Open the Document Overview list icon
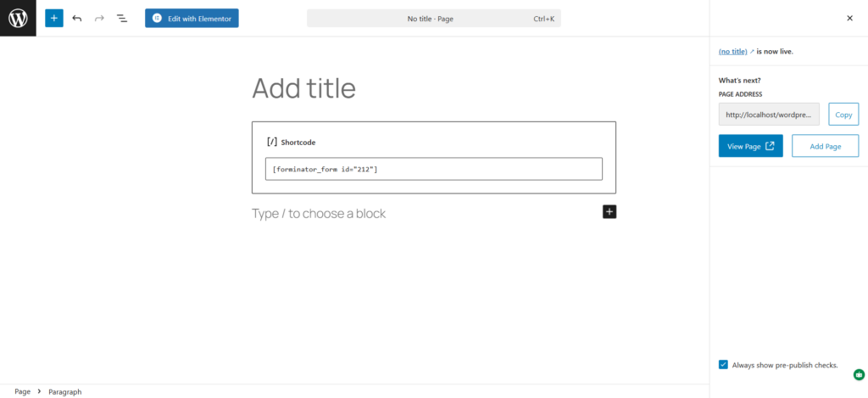This screenshot has height=398, width=868. tap(122, 18)
